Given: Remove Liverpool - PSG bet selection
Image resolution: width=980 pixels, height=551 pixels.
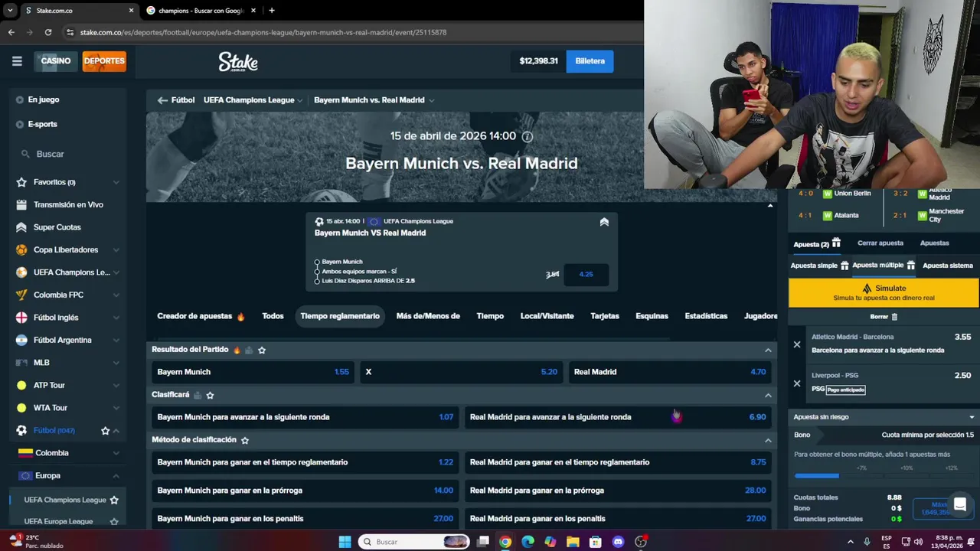Looking at the screenshot, I should 797,383.
